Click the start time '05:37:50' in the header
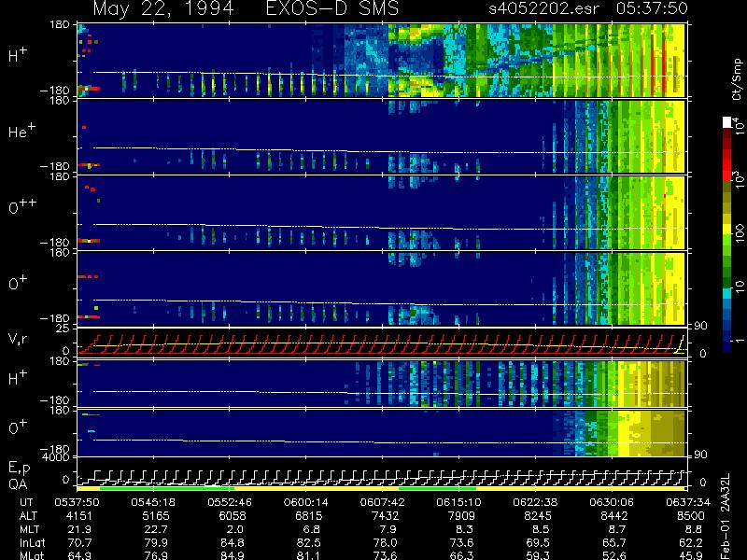747x560 pixels. (x=652, y=8)
